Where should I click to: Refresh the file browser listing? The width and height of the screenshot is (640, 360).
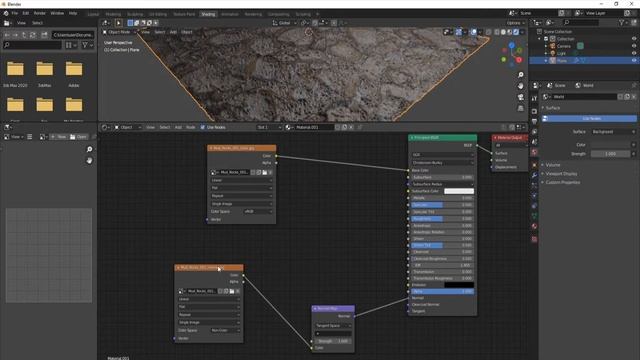pyautogui.click(x=33, y=35)
